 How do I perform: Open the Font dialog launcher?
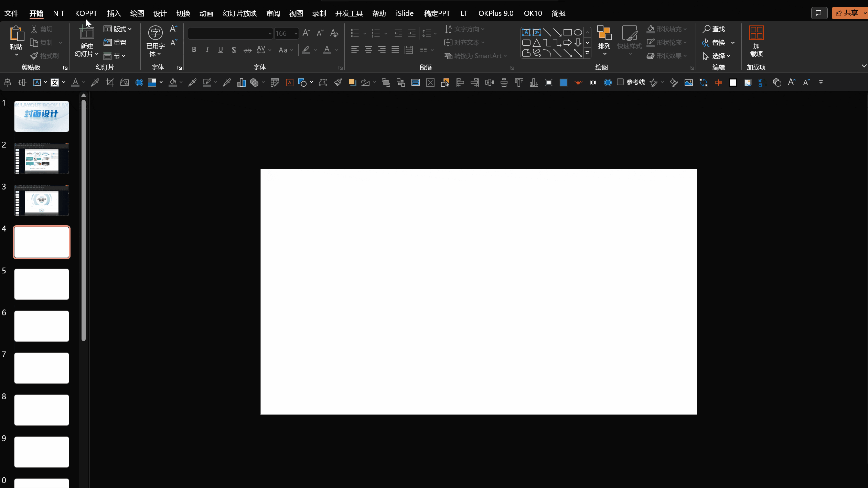coord(341,68)
